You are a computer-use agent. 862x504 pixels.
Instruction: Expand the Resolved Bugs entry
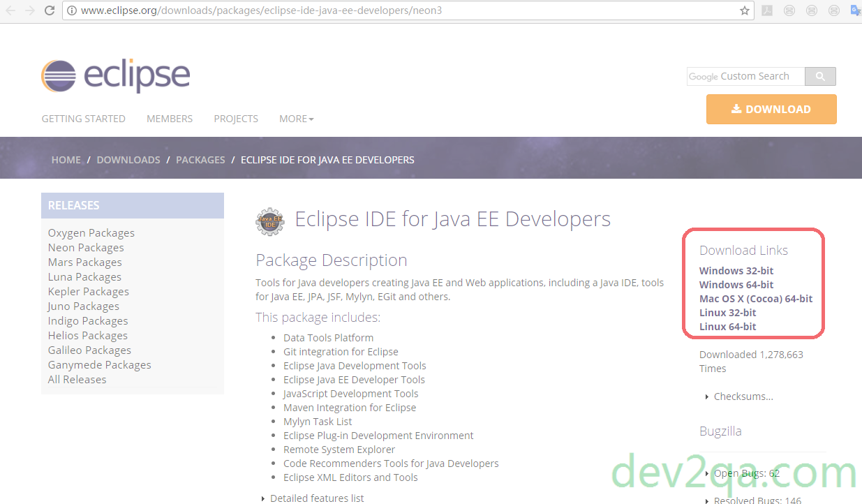point(754,499)
